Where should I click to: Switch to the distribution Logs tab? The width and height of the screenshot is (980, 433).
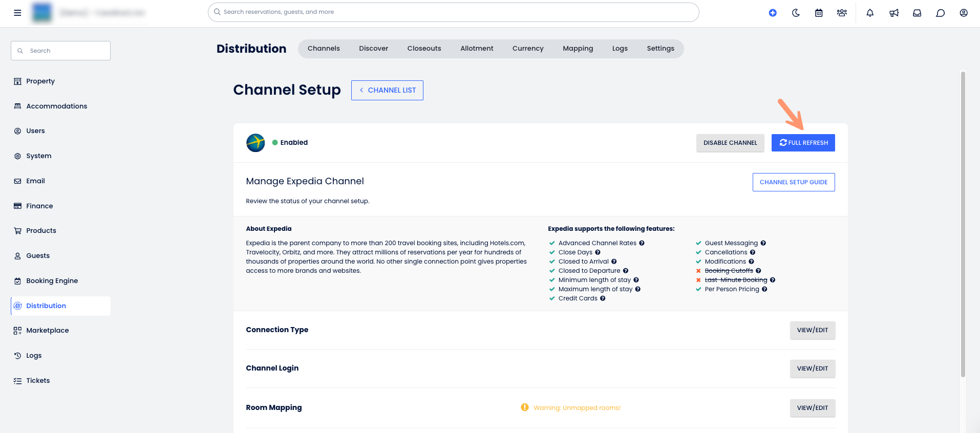[620, 49]
